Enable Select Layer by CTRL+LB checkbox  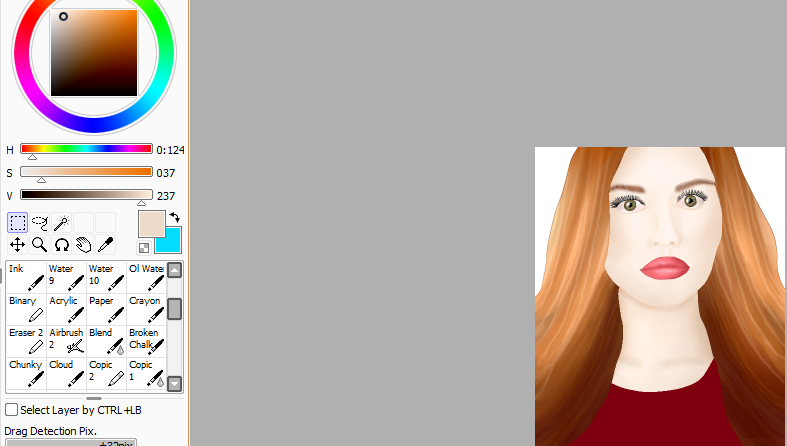coord(12,410)
